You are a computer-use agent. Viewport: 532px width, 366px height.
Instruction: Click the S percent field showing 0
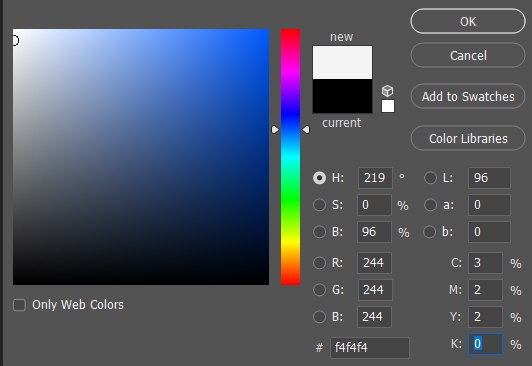click(x=374, y=205)
